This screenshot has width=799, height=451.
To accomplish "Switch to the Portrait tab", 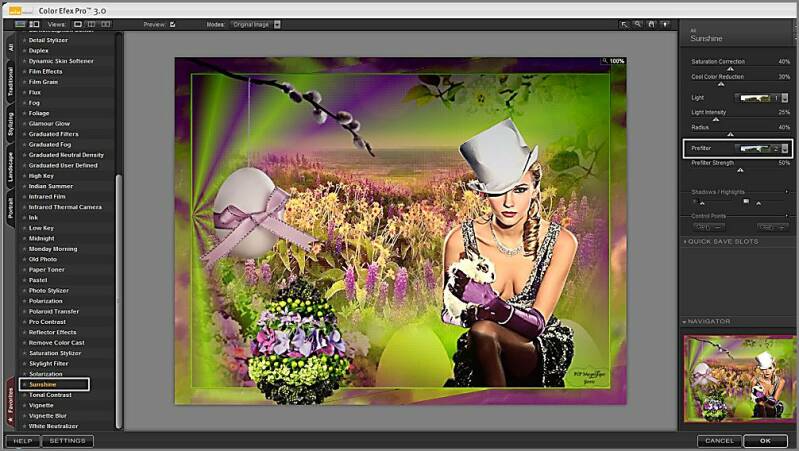I will point(10,207).
